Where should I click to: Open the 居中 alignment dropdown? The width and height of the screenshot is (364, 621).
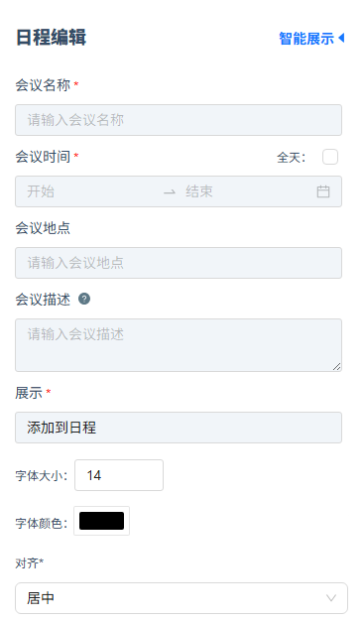182,598
